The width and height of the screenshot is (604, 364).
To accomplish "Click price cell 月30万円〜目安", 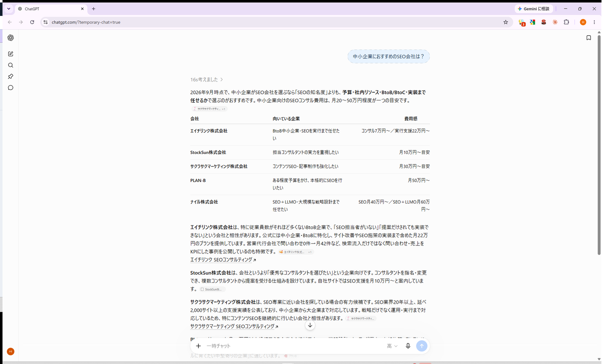I will (414, 166).
